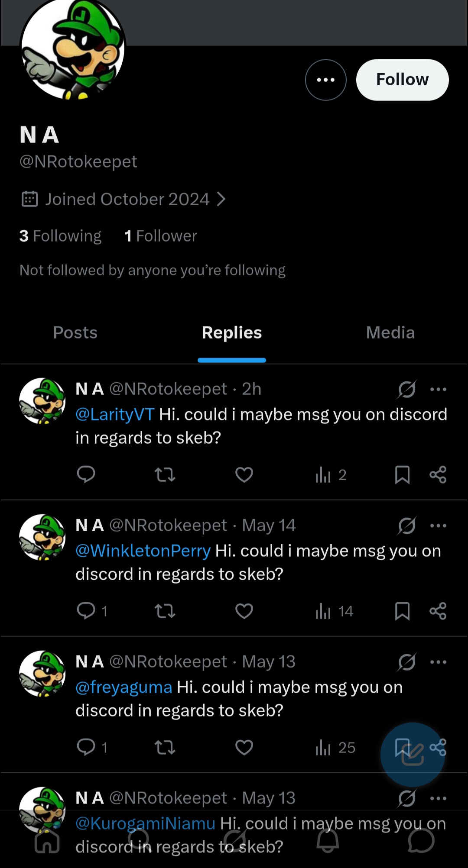View analytics showing 14 views
Image resolution: width=468 pixels, height=868 pixels.
tap(334, 611)
